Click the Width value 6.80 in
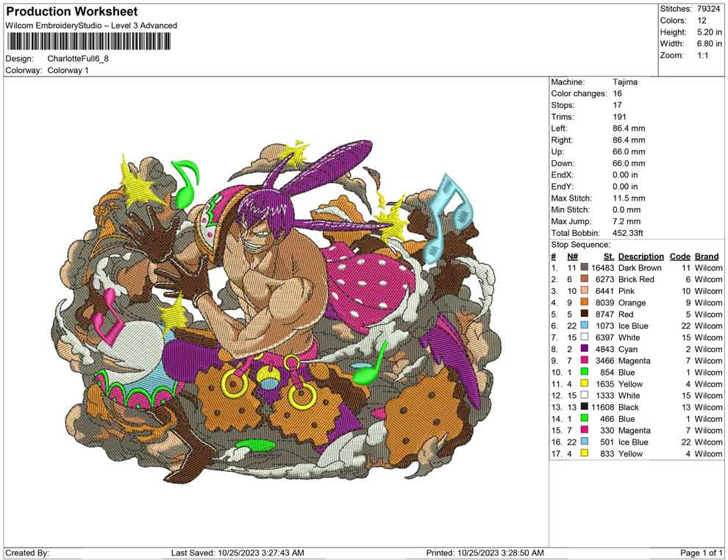Screen dimensions: 728x560 [709, 43]
